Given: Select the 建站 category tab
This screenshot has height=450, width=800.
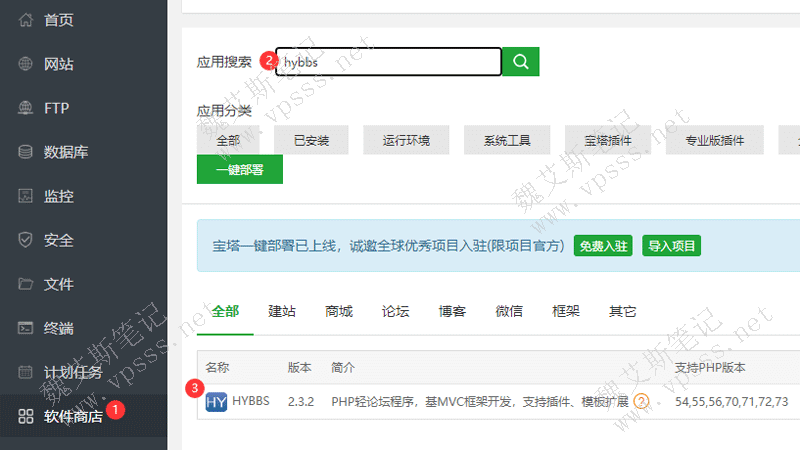Looking at the screenshot, I should (x=282, y=311).
